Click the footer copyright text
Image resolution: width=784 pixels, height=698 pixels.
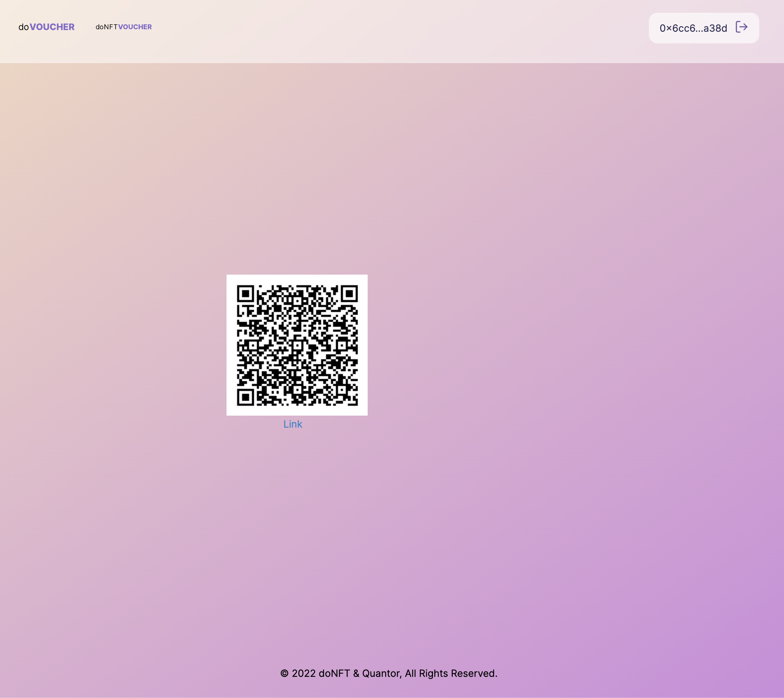tap(388, 673)
